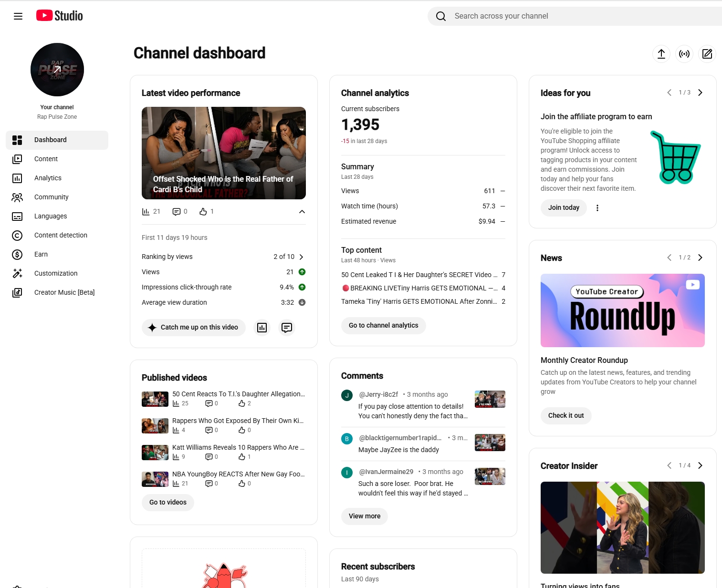
Task: Open the latest video thumbnail about Offset
Action: click(224, 153)
